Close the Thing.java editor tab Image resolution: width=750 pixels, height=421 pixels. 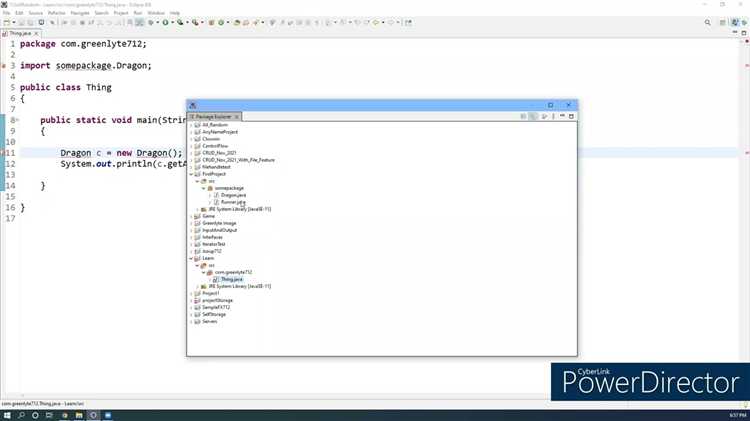(36, 33)
